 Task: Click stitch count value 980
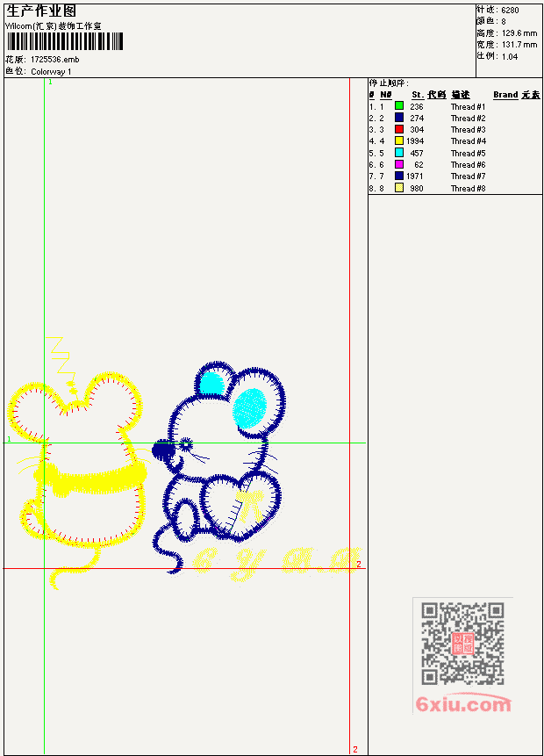tap(417, 189)
